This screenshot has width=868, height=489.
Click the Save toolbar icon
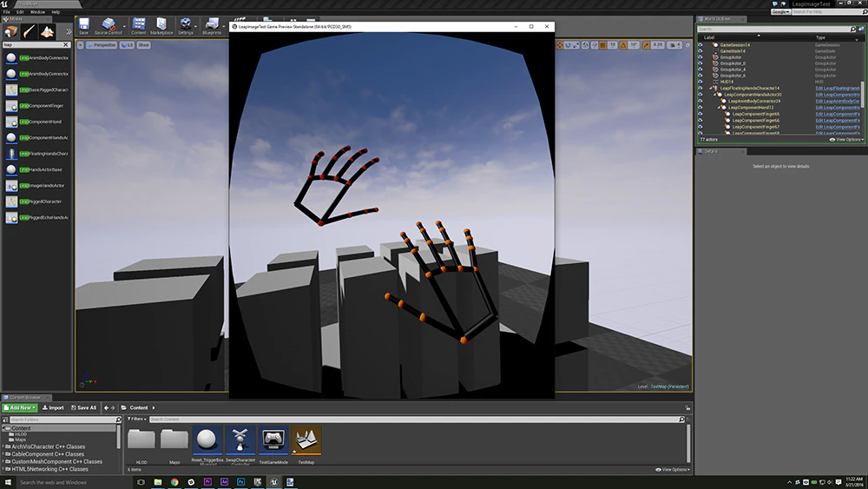click(84, 26)
